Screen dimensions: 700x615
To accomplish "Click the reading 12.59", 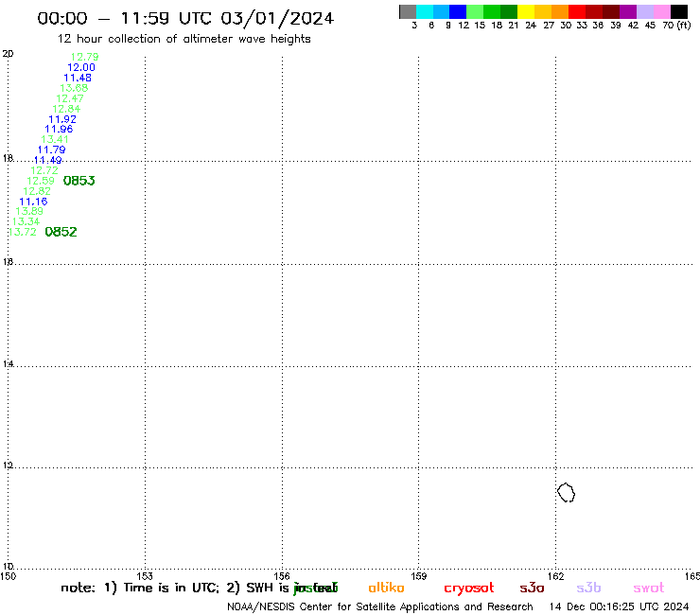I will (x=40, y=181).
